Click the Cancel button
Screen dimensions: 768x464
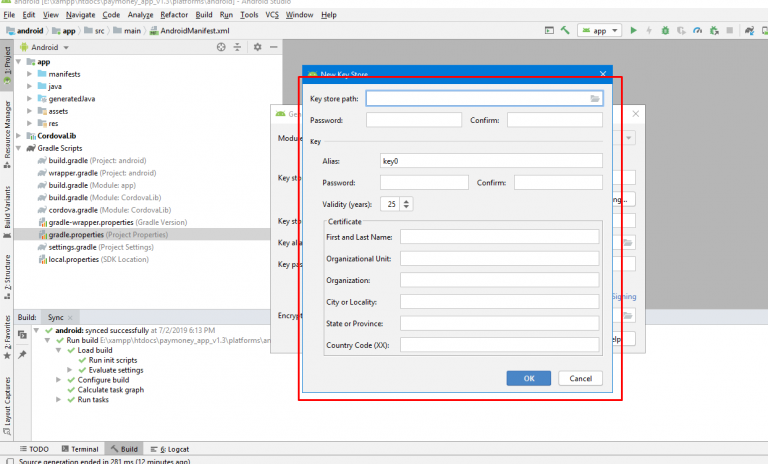pos(580,378)
